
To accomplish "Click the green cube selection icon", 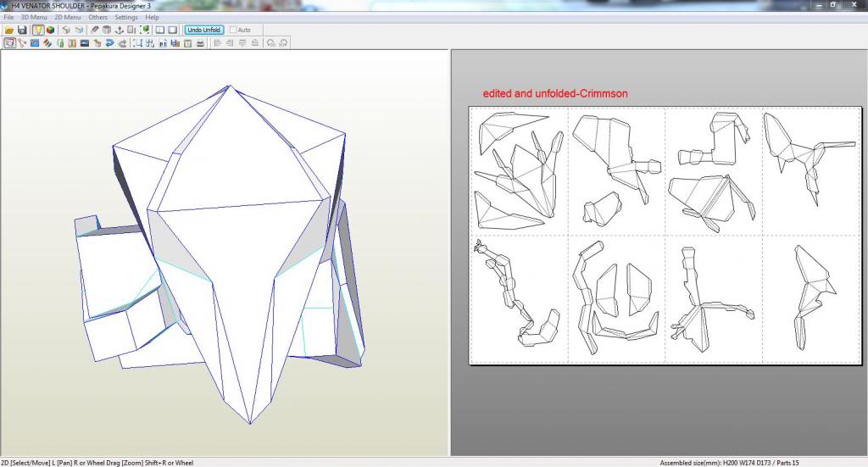I will click(x=144, y=30).
